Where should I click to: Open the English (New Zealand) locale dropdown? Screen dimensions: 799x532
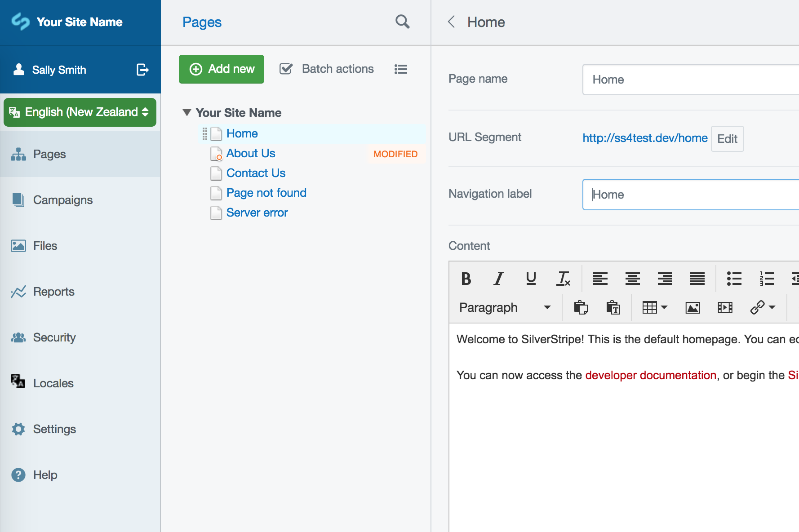(80, 112)
